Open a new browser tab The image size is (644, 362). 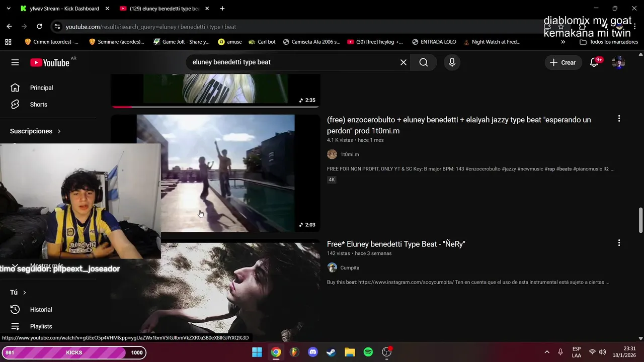pyautogui.click(x=222, y=9)
